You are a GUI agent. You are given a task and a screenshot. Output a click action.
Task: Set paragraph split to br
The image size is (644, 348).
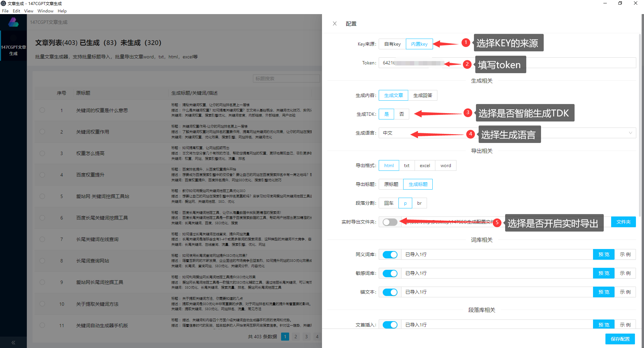point(419,203)
